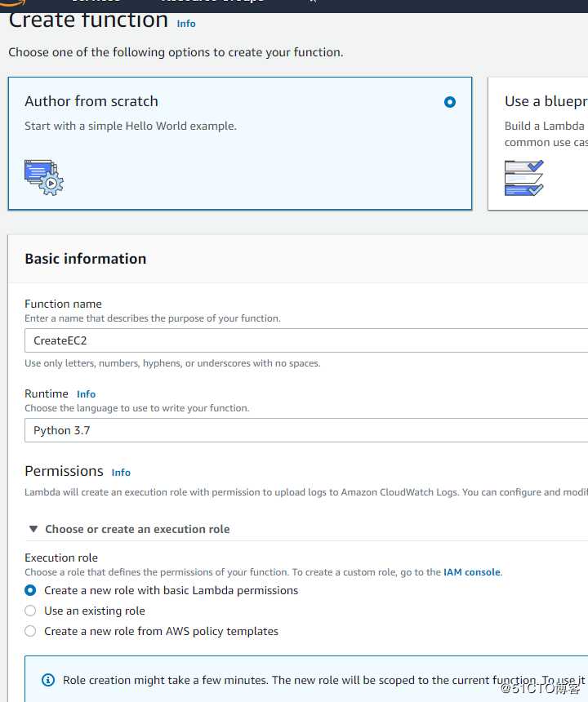The image size is (588, 702).
Task: Open the IAM console link
Action: click(471, 572)
